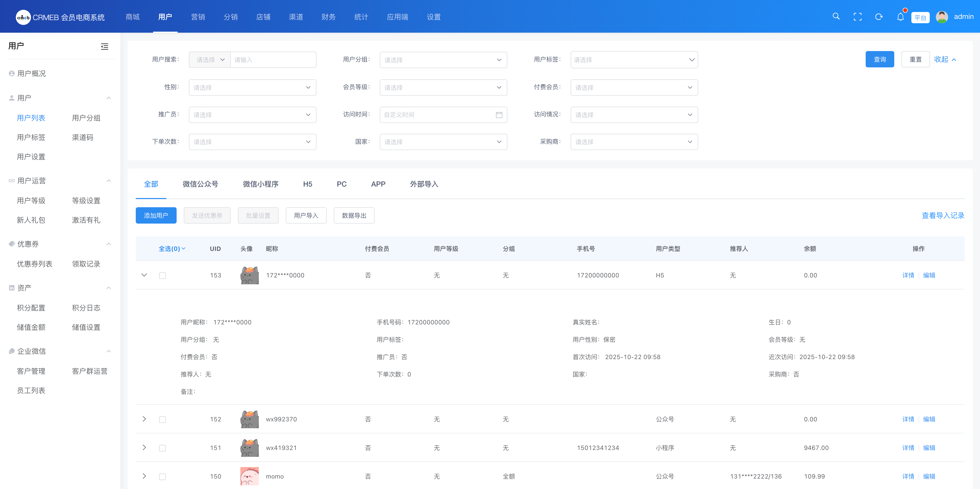Open the 用户分组 dropdown selector
Screen dimensions: 980x489
443,59
